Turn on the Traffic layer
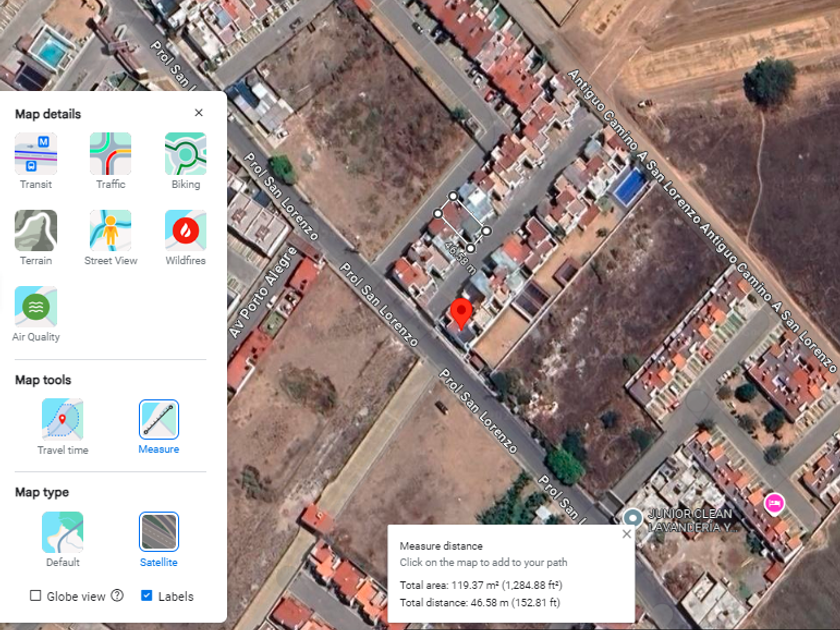The width and height of the screenshot is (840, 630). pos(110,154)
